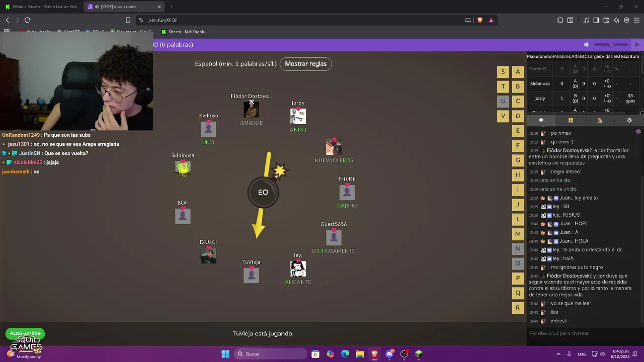Open browser extensions puzzle icon
This screenshot has width=644, height=362.
[560, 20]
